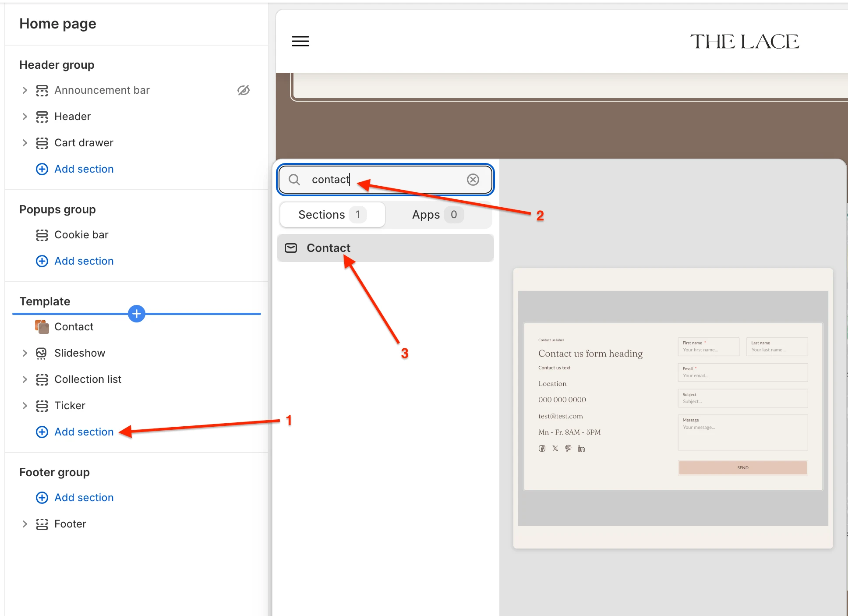Add section in Header group
The image size is (848, 616).
coord(75,169)
